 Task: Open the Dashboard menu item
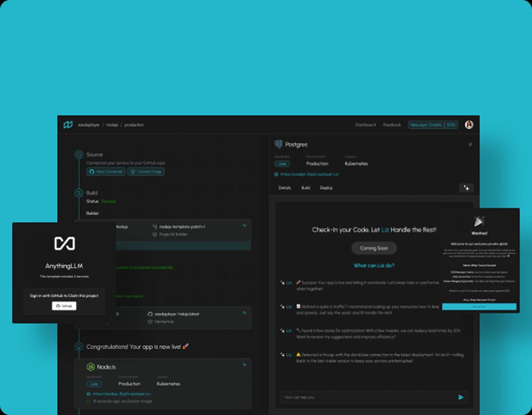[366, 125]
